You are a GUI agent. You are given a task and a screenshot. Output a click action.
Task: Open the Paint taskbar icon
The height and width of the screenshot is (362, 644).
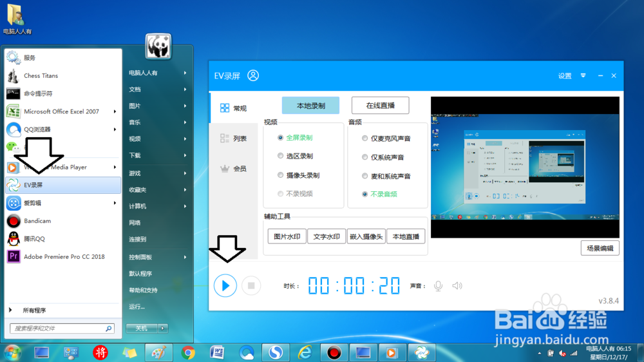[159, 353]
